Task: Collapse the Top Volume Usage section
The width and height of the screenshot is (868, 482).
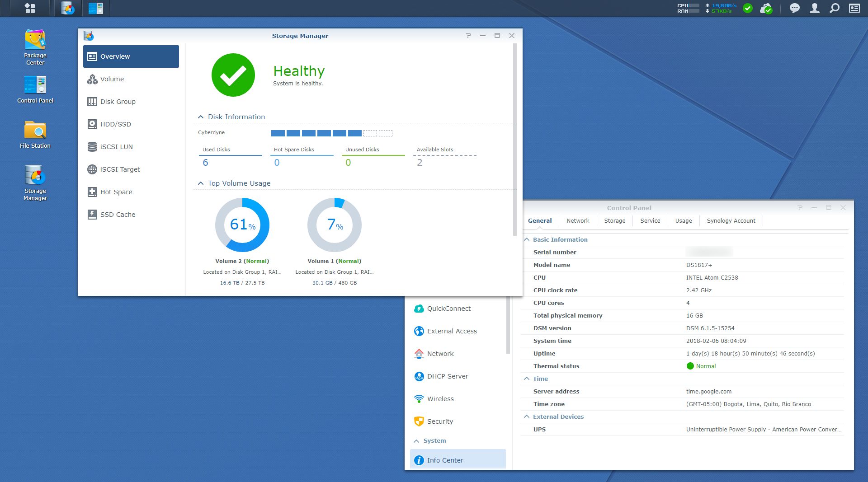Action: [x=201, y=183]
